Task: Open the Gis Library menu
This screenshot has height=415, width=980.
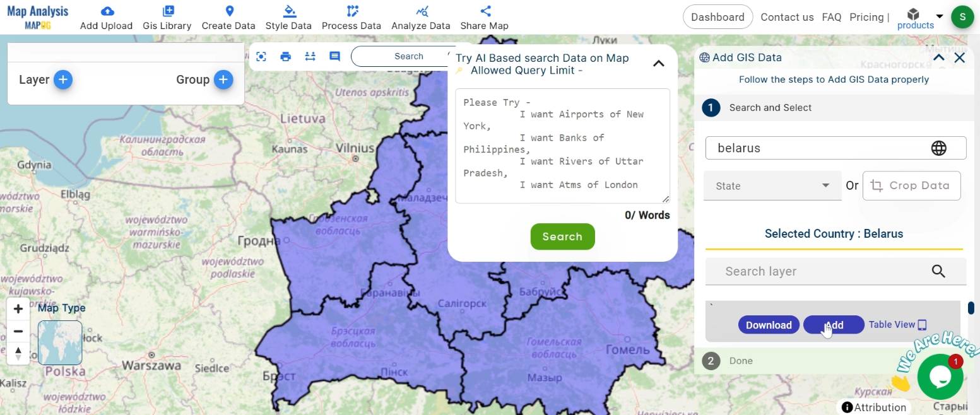Action: pyautogui.click(x=167, y=18)
